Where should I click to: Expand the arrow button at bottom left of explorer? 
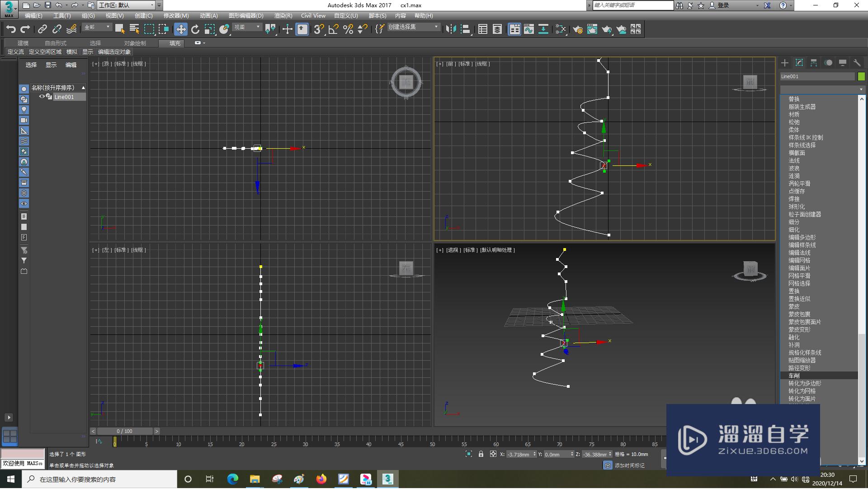(9, 418)
